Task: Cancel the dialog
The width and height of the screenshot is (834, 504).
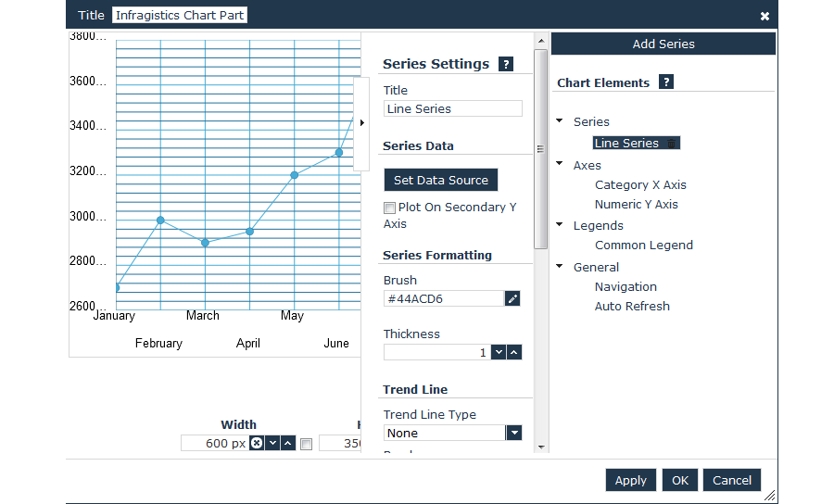Action: (732, 480)
